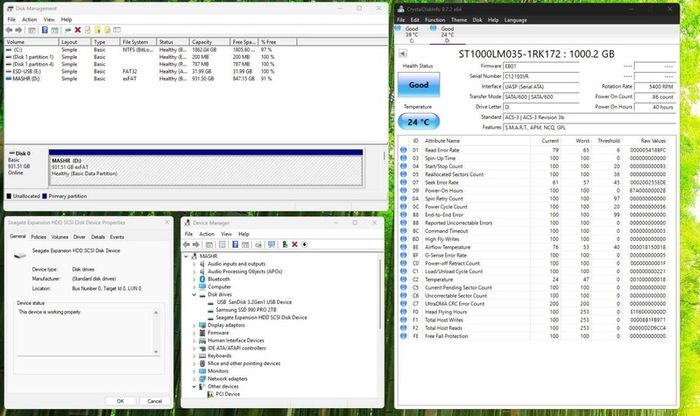
Task: Expand Audio inputs and outputs node
Action: pos(194,264)
